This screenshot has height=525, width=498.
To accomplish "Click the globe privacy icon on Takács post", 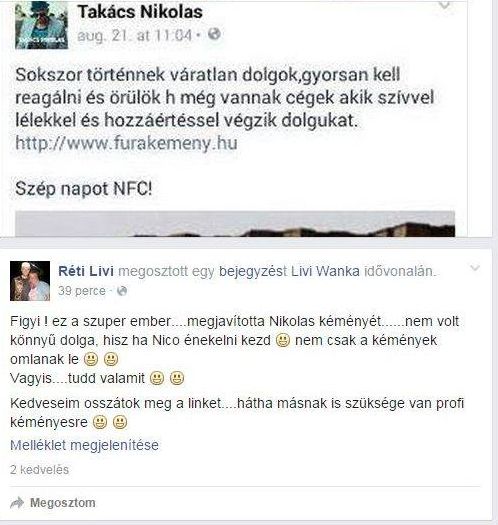I will coord(214,34).
